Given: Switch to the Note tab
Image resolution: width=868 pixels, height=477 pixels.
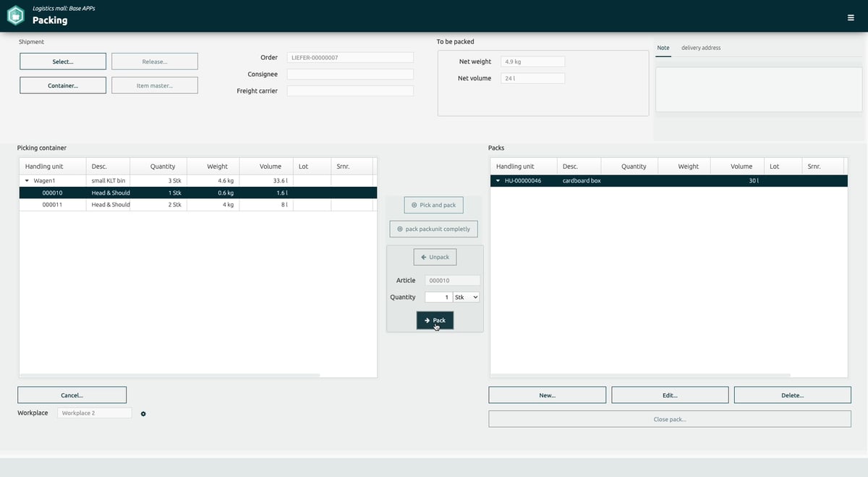Looking at the screenshot, I should (x=663, y=48).
